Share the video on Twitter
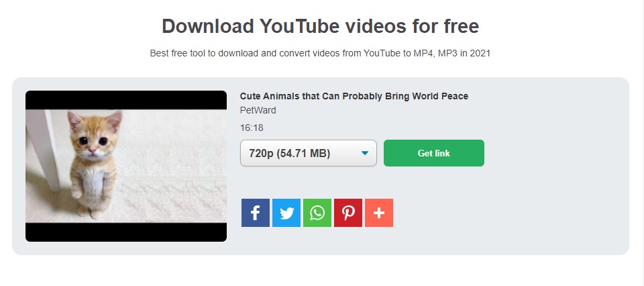 (286, 213)
